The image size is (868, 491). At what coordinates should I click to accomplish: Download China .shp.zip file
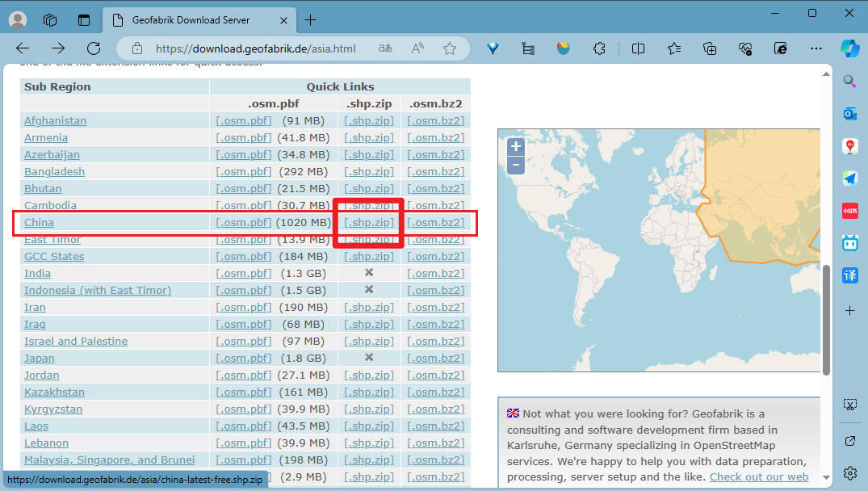369,223
